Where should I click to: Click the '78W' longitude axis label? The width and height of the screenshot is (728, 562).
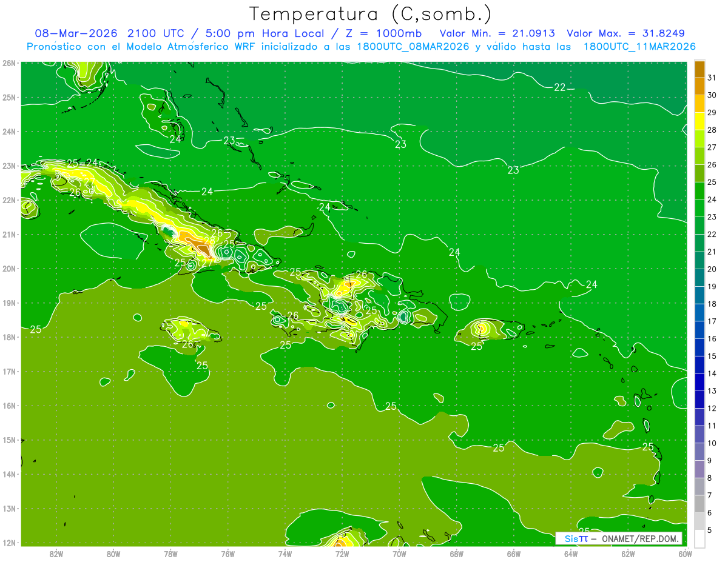coord(170,554)
